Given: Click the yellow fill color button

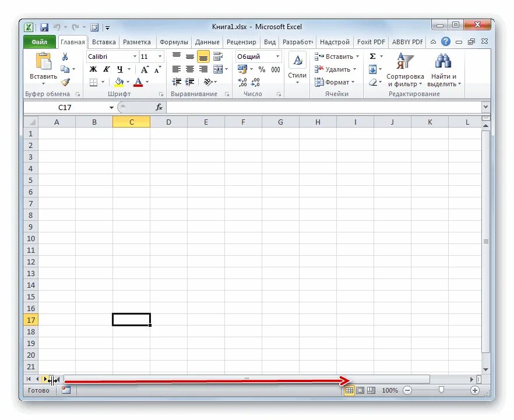Looking at the screenshot, I should (x=119, y=82).
